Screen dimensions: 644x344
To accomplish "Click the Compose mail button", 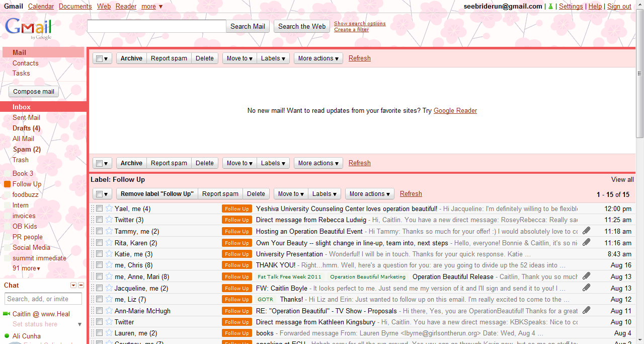I will pyautogui.click(x=34, y=92).
